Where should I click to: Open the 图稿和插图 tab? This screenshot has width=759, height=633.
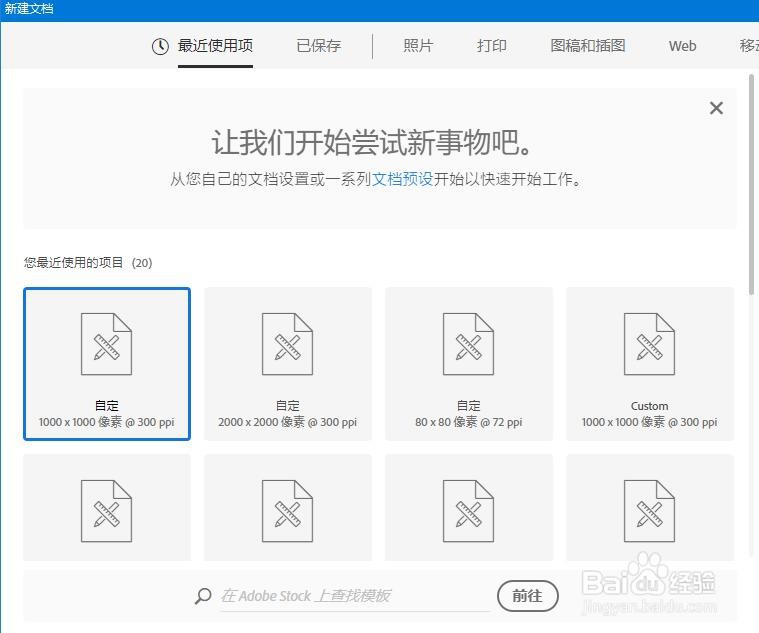pos(588,46)
